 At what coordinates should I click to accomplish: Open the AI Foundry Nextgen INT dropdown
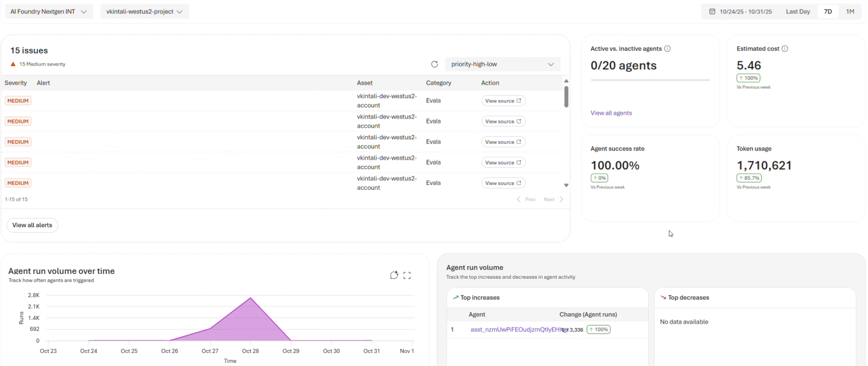click(49, 11)
